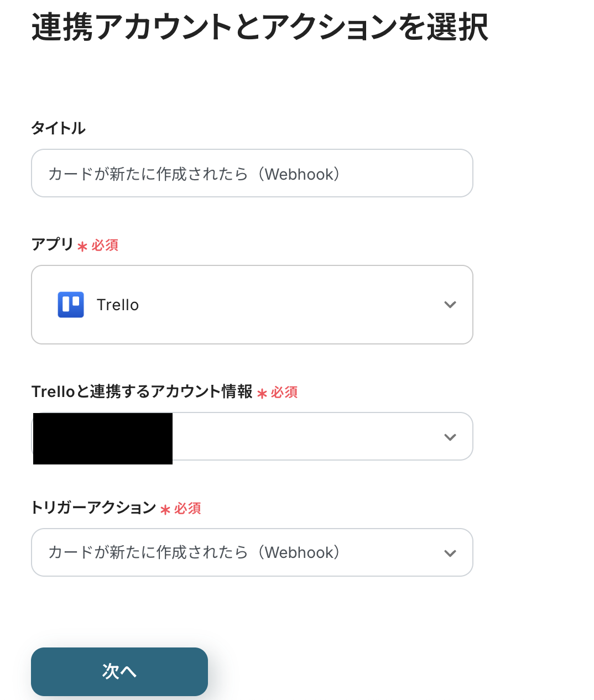
Task: Click 必須 marker beside account info label
Action: (x=284, y=393)
